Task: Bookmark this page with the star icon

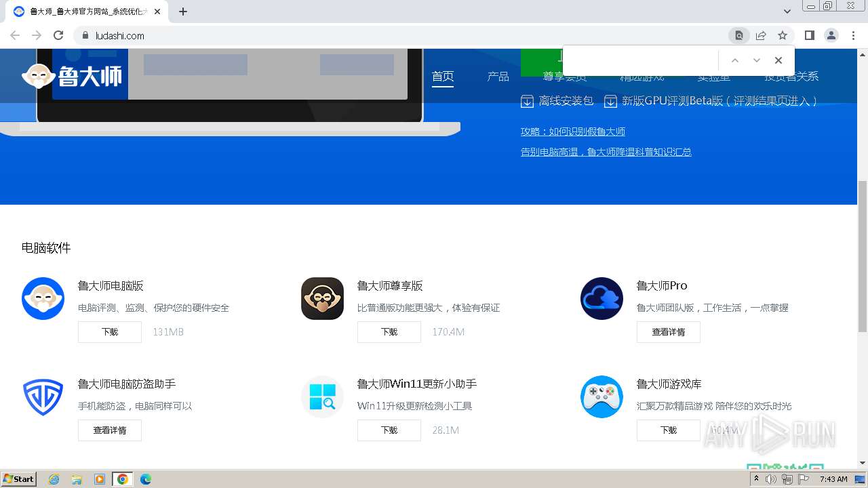Action: tap(783, 35)
